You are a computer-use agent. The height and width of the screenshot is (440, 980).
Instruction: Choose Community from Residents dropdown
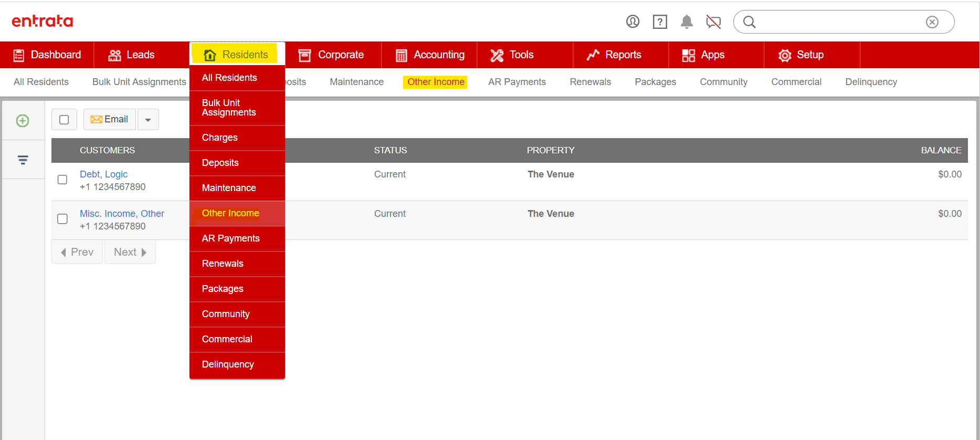pos(237,314)
